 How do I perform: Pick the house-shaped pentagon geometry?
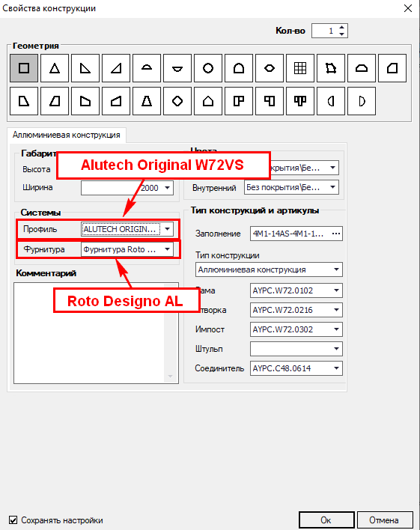(x=208, y=101)
